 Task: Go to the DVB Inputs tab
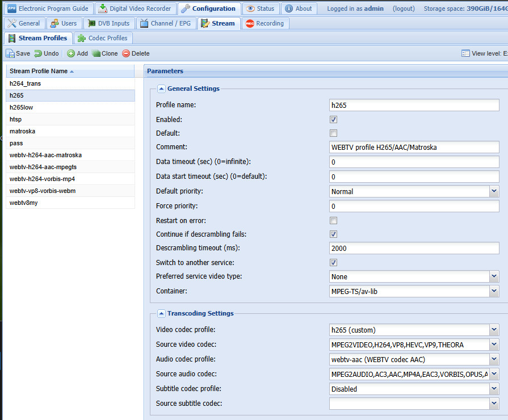click(108, 23)
